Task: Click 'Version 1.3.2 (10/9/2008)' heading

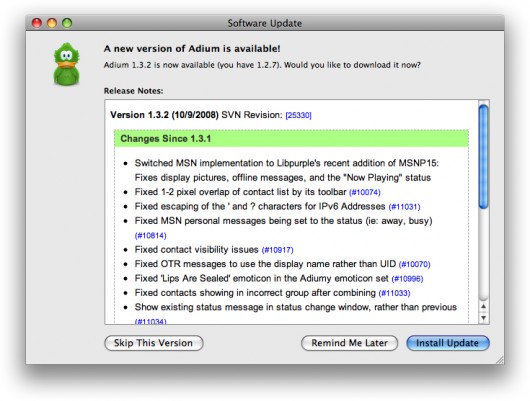Action: (x=164, y=115)
